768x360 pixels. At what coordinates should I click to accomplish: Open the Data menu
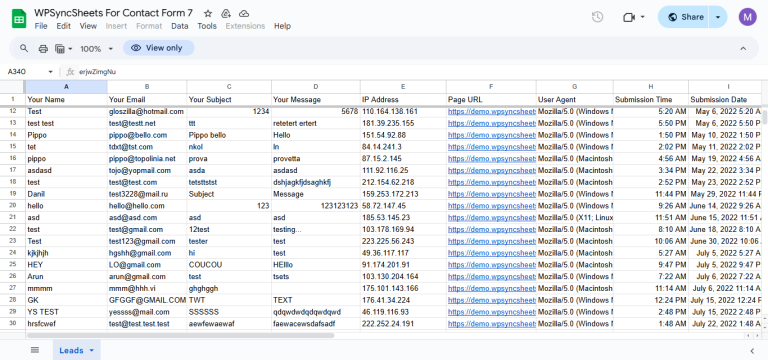pos(180,26)
